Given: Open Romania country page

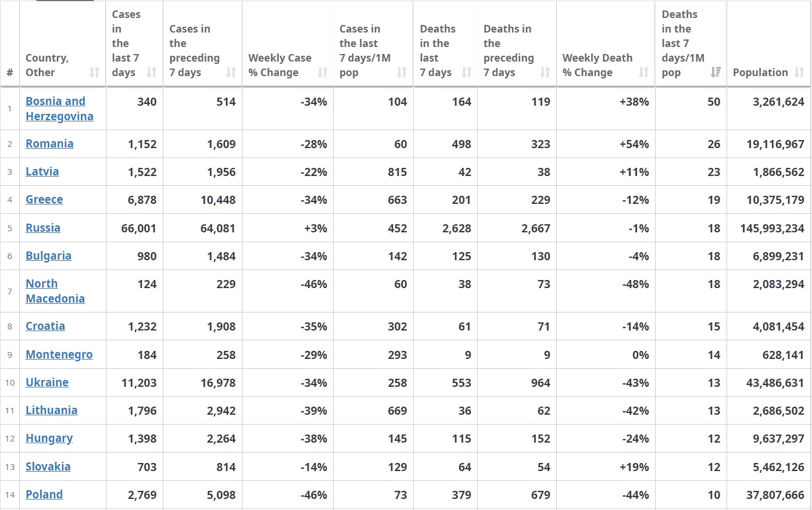Looking at the screenshot, I should click(x=49, y=144).
